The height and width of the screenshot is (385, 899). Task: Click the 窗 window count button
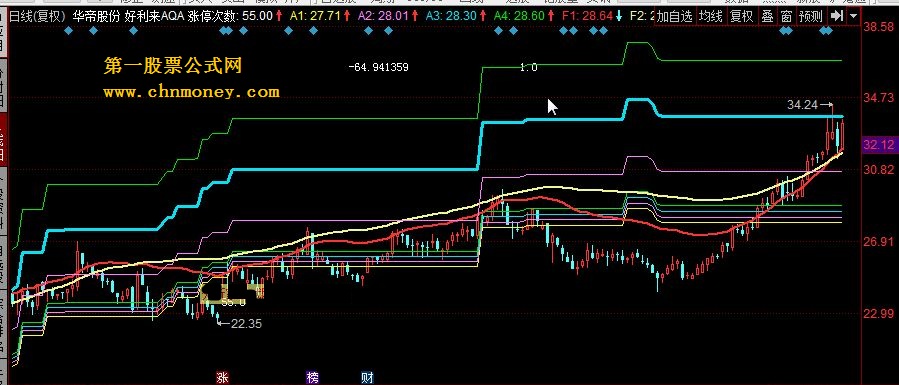point(787,16)
